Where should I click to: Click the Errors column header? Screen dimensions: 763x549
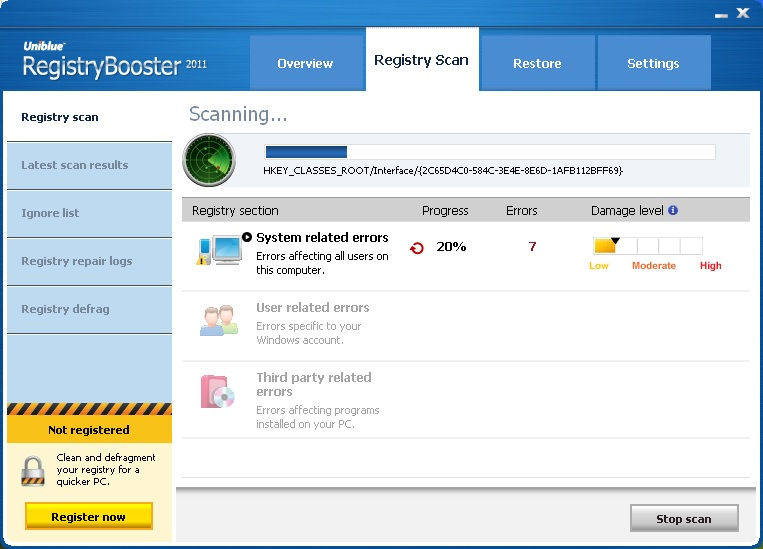coord(522,211)
